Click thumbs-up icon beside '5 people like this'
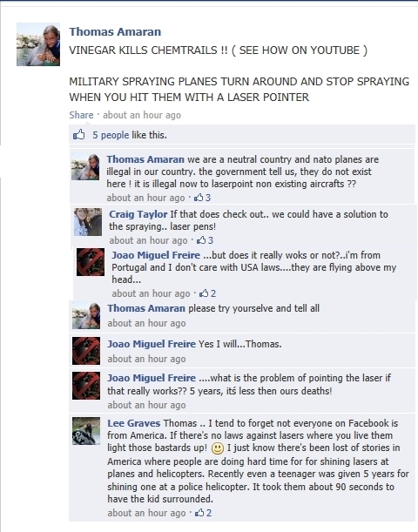This screenshot has height=532, width=418. (x=79, y=135)
